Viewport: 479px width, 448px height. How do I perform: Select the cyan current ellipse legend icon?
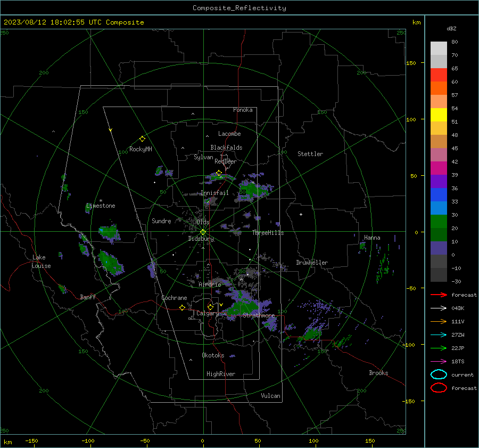[439, 374]
